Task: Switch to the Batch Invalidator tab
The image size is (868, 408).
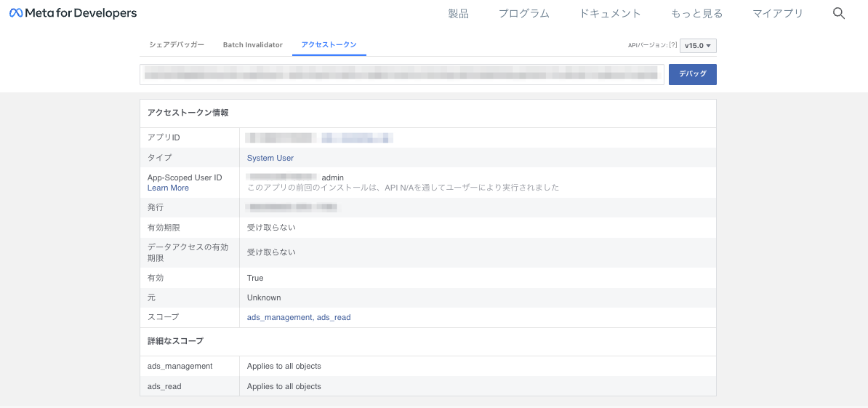Action: click(252, 45)
